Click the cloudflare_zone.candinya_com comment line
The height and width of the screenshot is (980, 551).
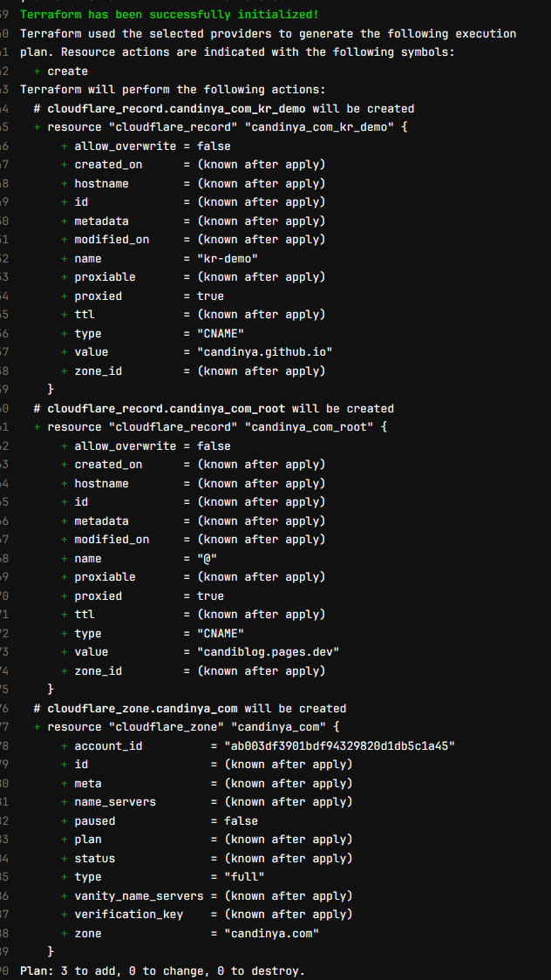[190, 708]
